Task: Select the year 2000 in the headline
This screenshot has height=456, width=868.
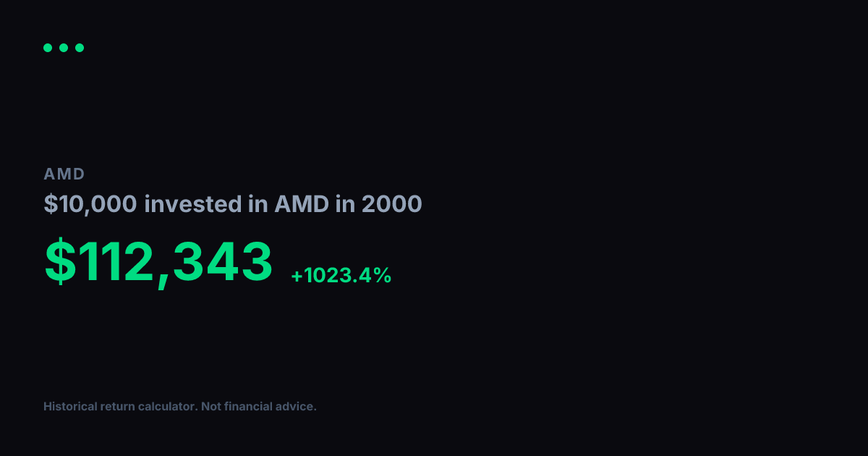Action: [x=391, y=204]
